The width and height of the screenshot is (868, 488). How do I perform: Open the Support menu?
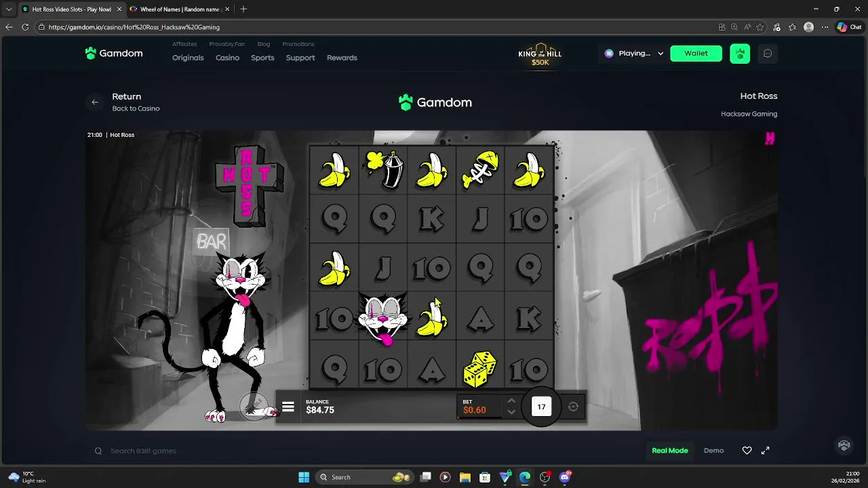300,58
